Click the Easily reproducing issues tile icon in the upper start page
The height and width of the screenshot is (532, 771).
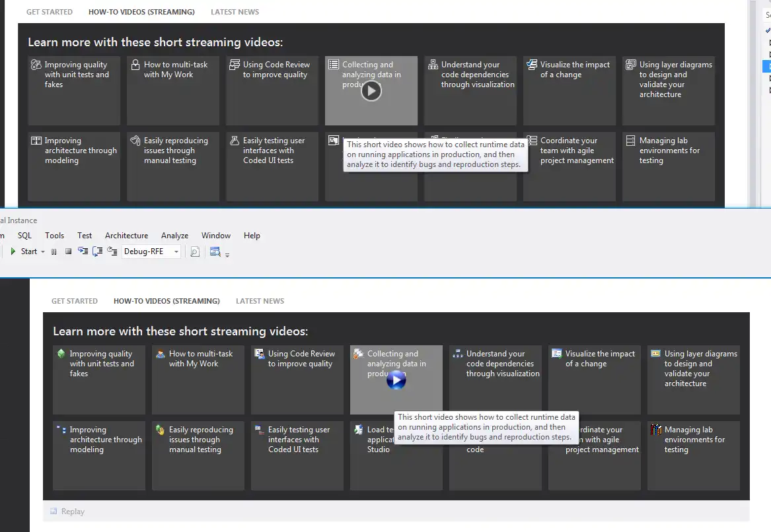[x=135, y=141]
